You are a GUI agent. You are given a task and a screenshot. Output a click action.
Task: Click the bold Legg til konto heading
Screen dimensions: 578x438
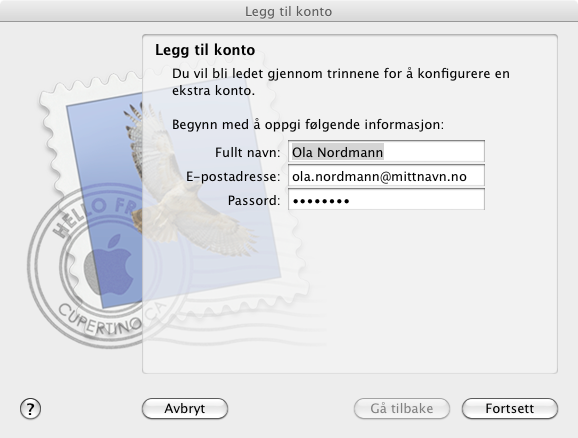click(205, 50)
